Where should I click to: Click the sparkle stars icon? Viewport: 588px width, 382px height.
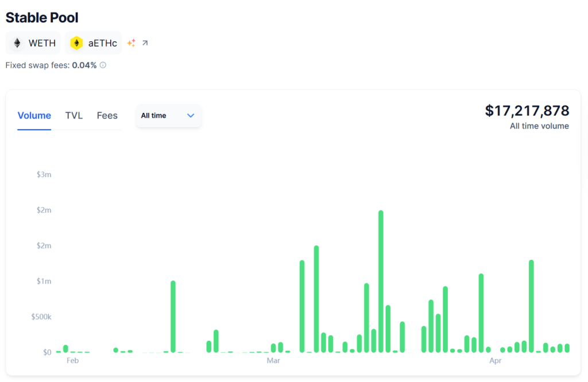pos(131,43)
